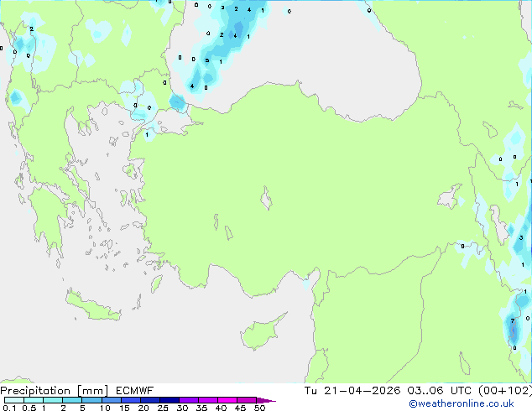Click the legend label '15'

click(124, 408)
